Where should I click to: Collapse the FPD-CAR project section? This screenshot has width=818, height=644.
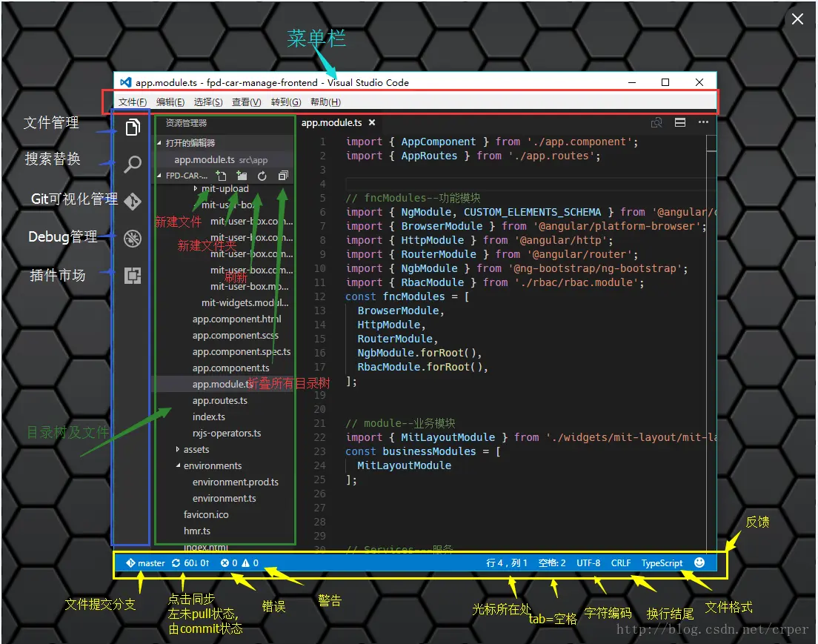point(182,176)
